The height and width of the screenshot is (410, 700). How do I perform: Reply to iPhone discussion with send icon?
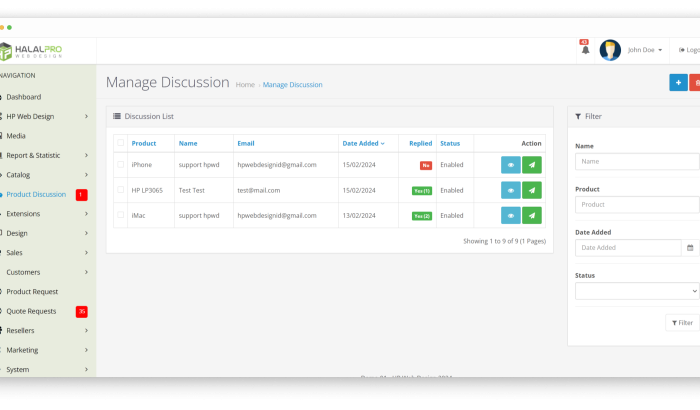click(x=532, y=165)
